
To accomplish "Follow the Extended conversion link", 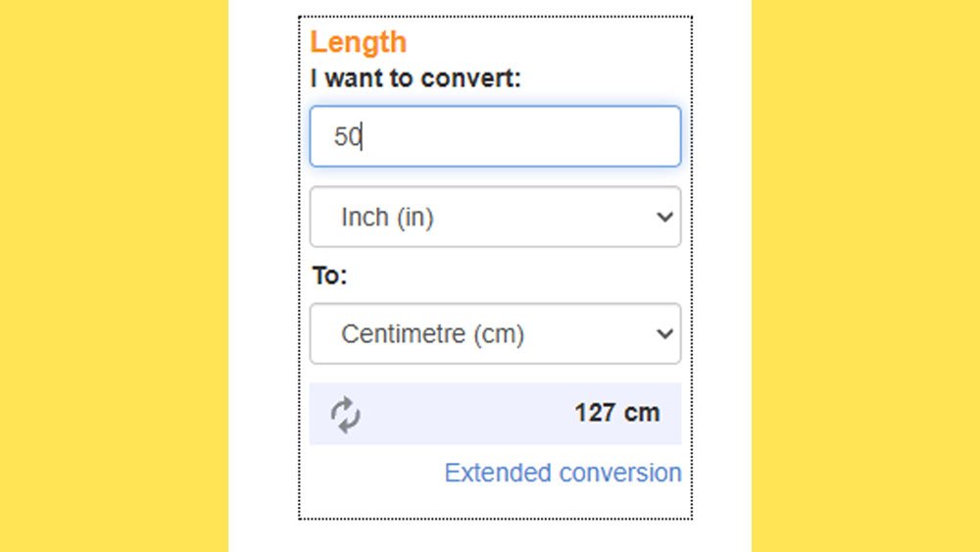I will tap(563, 473).
